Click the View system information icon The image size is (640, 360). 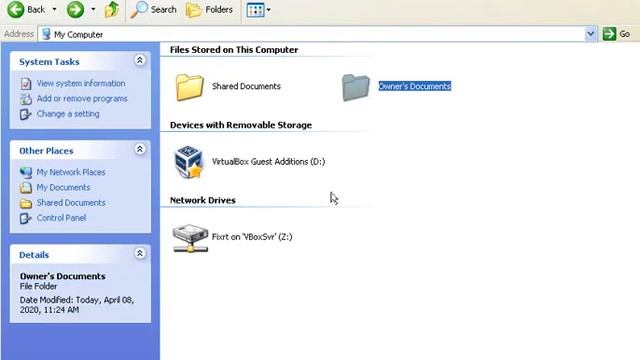[x=26, y=84]
